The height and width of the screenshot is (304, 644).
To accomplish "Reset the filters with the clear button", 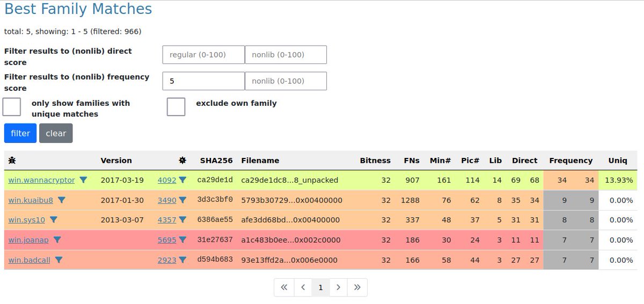I will [56, 133].
